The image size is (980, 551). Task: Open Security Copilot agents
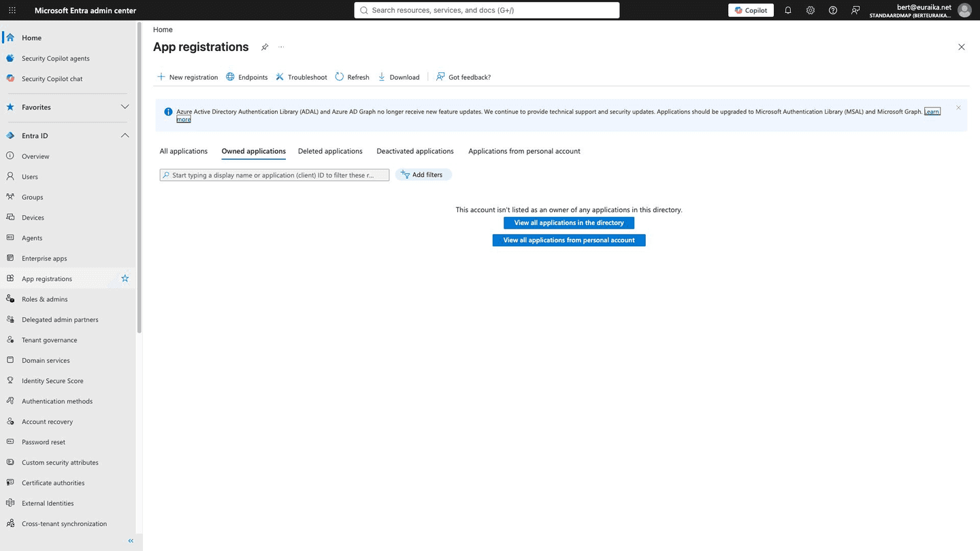tap(68, 59)
